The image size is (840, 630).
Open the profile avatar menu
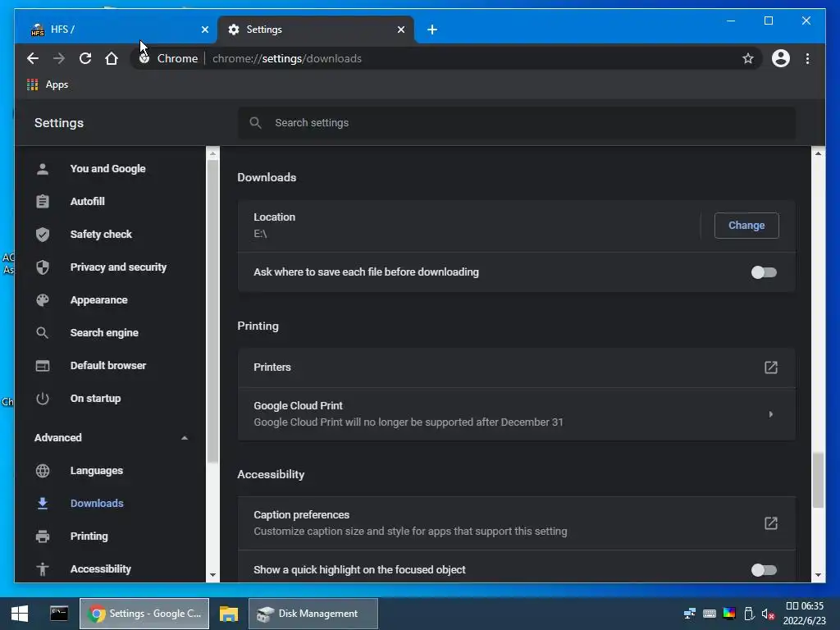tap(781, 58)
